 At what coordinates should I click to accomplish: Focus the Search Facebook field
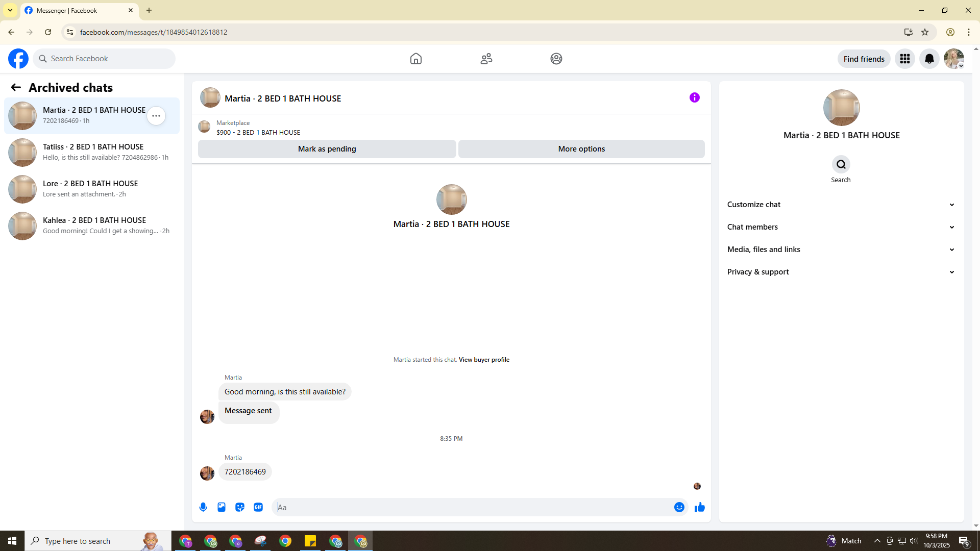[x=104, y=59]
